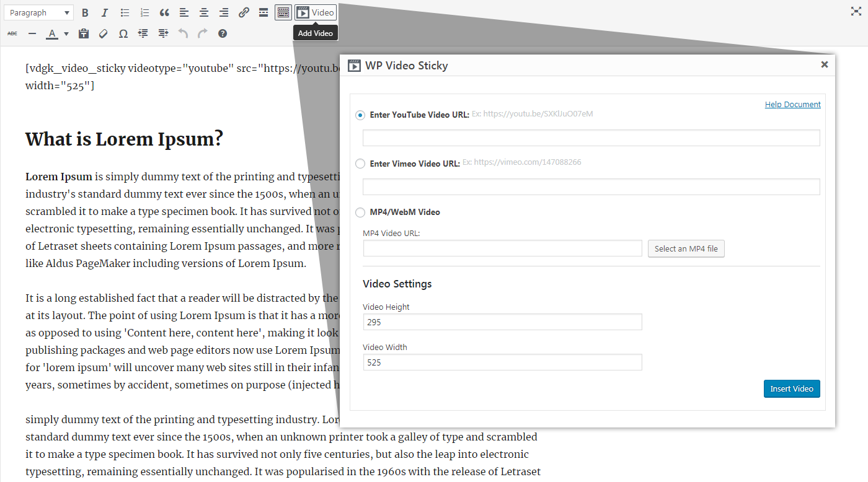Decrease the paragraph indent
Viewport: 868px width, 482px height.
click(143, 33)
